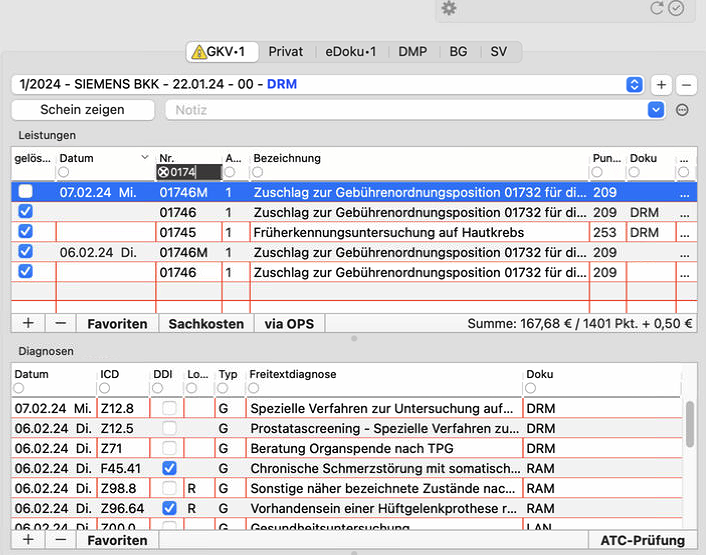This screenshot has width=706, height=555.
Task: Switch to the GKV•1 tab
Action: point(222,52)
